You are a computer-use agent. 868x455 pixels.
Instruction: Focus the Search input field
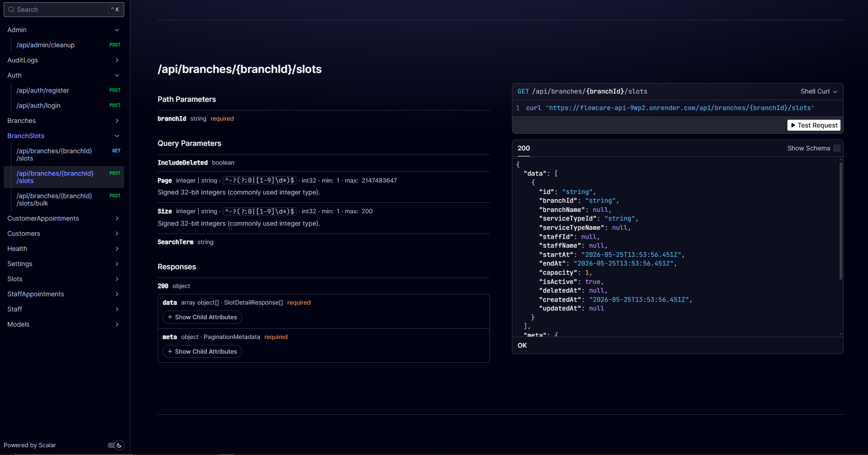point(64,10)
